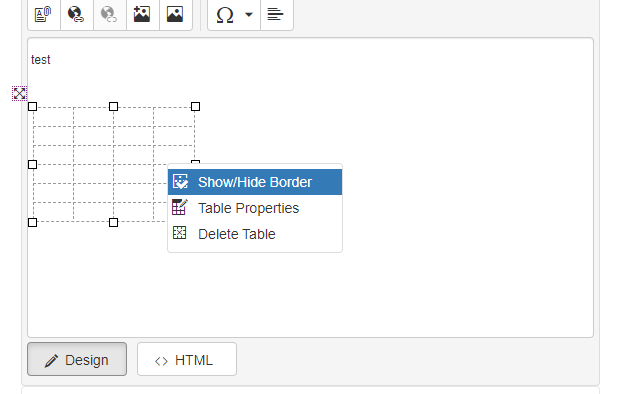The image size is (632, 394).
Task: Click the table's top-right resize handle
Action: coord(195,106)
